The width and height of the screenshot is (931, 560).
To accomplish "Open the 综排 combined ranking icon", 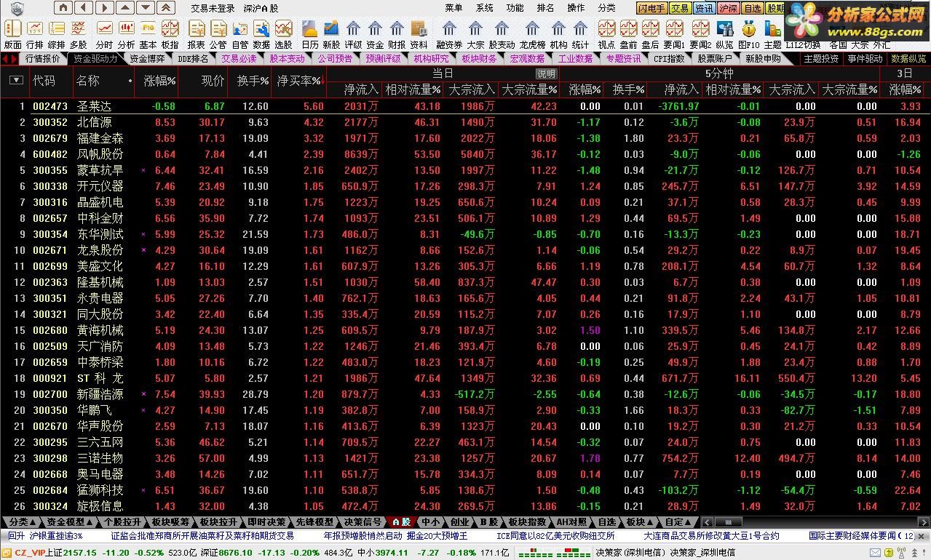I will click(x=56, y=34).
